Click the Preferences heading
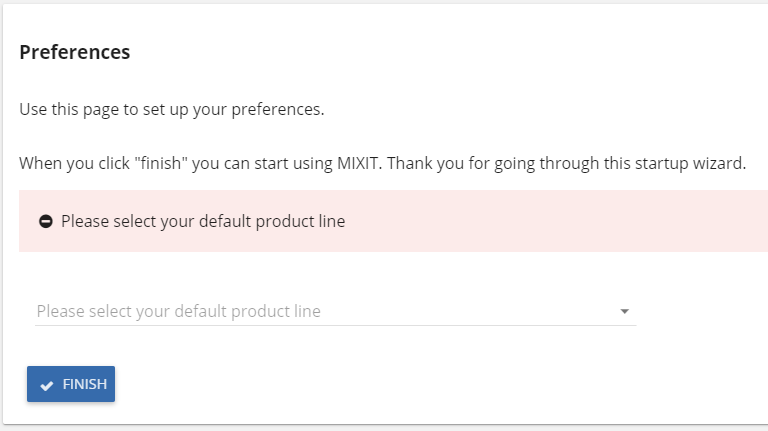This screenshot has width=768, height=431. point(74,52)
